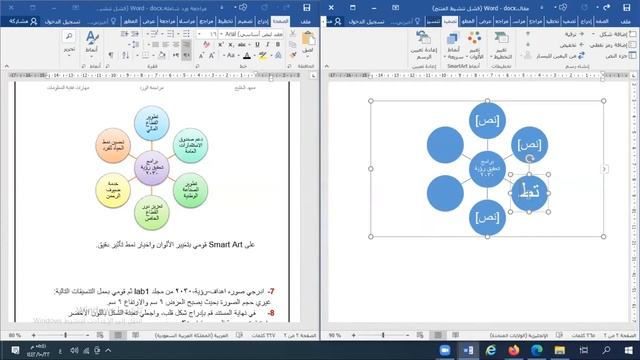Click Save icon in left Word title bar
This screenshot has width=640, height=360.
click(x=307, y=7)
